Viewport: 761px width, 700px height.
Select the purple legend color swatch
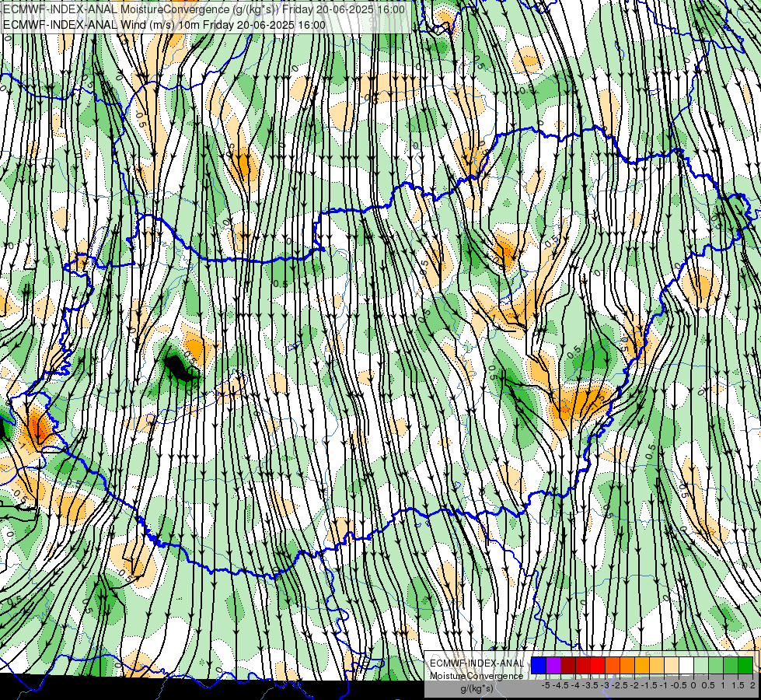pyautogui.click(x=553, y=665)
